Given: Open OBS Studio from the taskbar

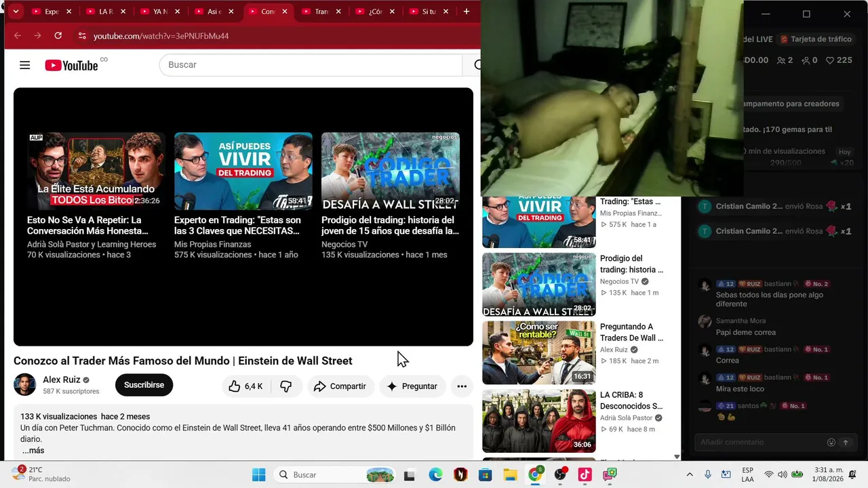Looking at the screenshot, I should click(560, 475).
